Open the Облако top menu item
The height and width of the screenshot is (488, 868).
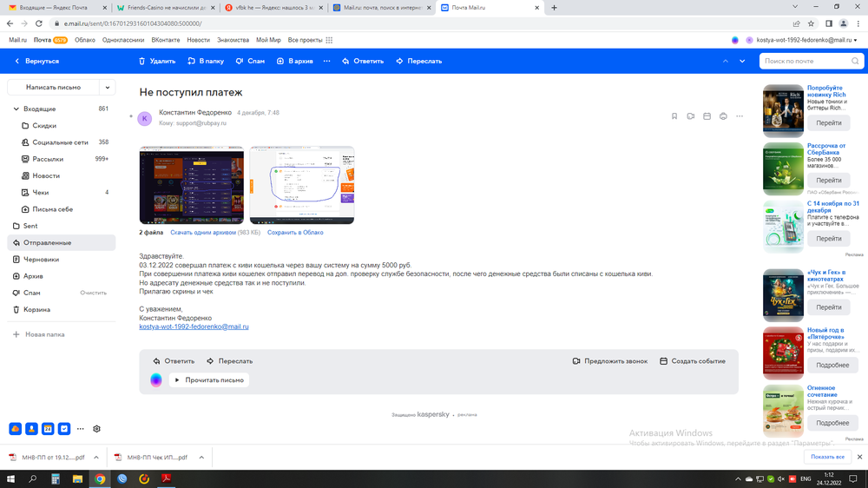coord(85,40)
